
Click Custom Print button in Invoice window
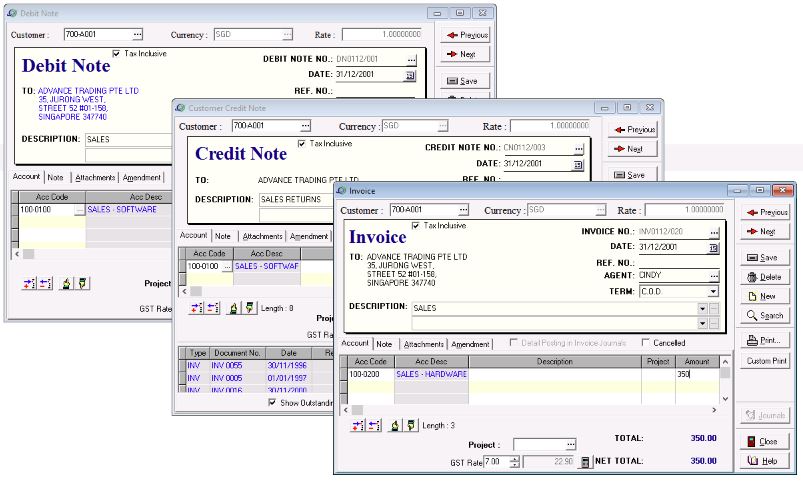(765, 361)
